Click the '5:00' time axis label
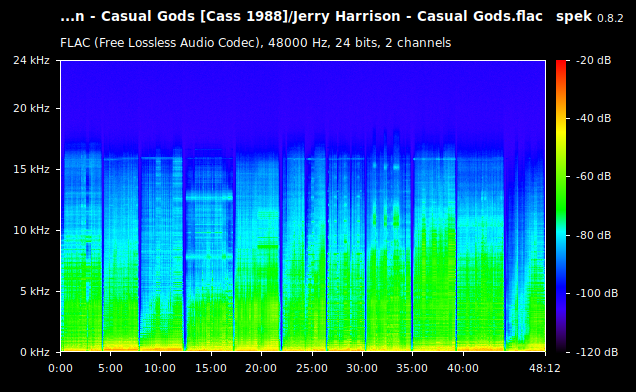This screenshot has height=392, width=636. 110,368
